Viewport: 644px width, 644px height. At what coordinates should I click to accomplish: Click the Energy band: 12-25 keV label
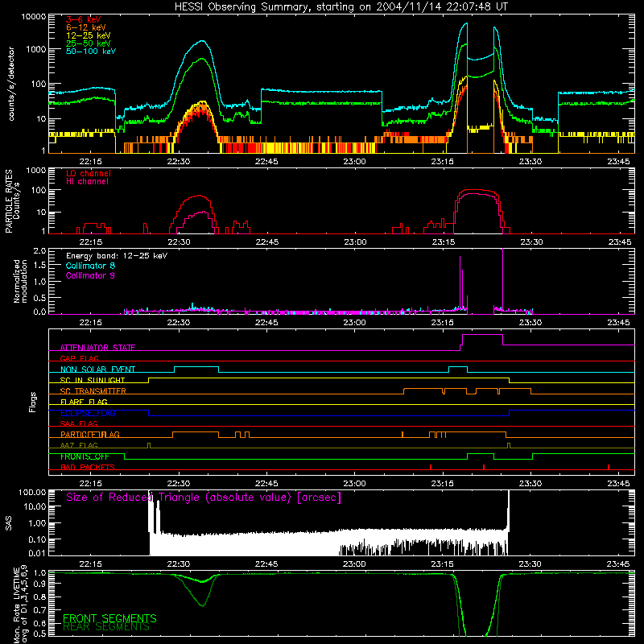coord(117,256)
